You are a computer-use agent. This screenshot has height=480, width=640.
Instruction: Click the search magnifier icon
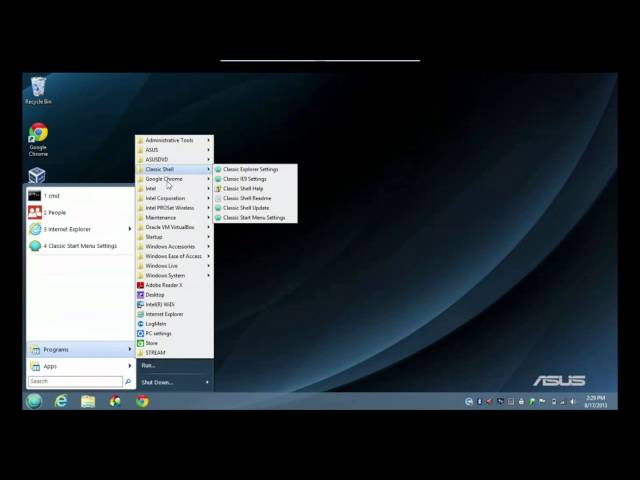(x=128, y=381)
